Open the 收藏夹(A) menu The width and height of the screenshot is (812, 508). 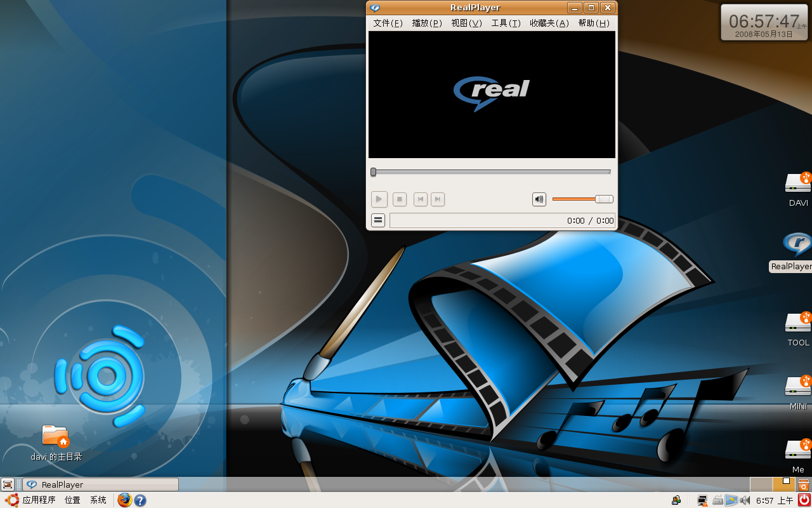click(x=549, y=23)
